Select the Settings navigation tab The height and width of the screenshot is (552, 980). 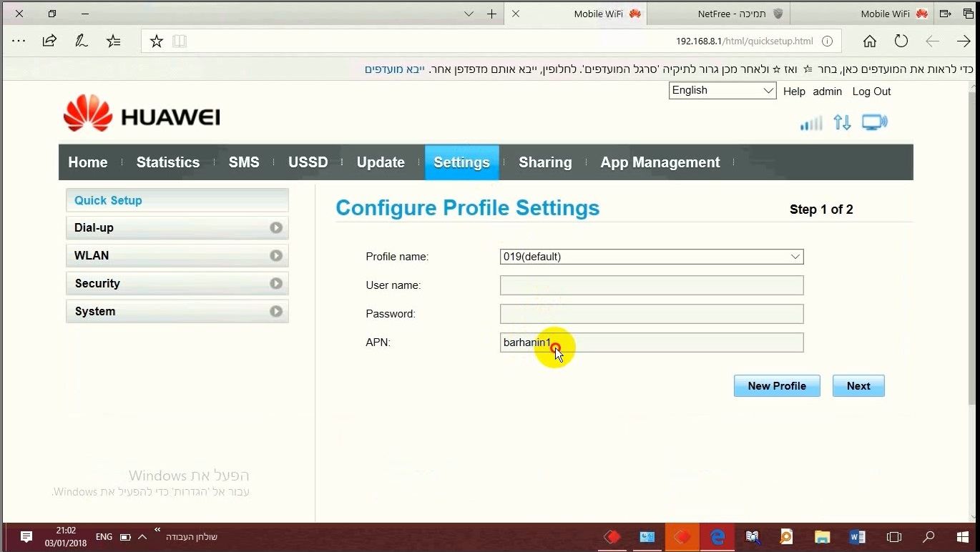coord(462,162)
